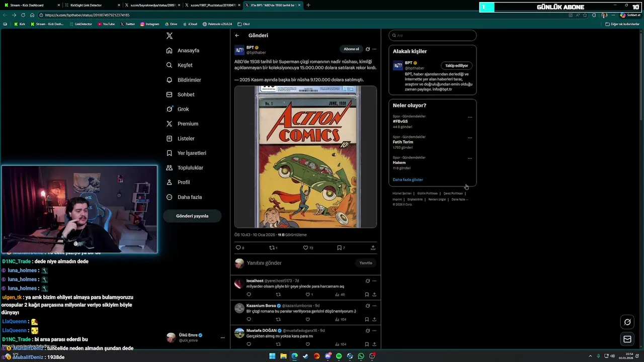Viewport: 644px width, 362px height.
Task: Open Bildirimler notifications
Action: pyautogui.click(x=183, y=80)
